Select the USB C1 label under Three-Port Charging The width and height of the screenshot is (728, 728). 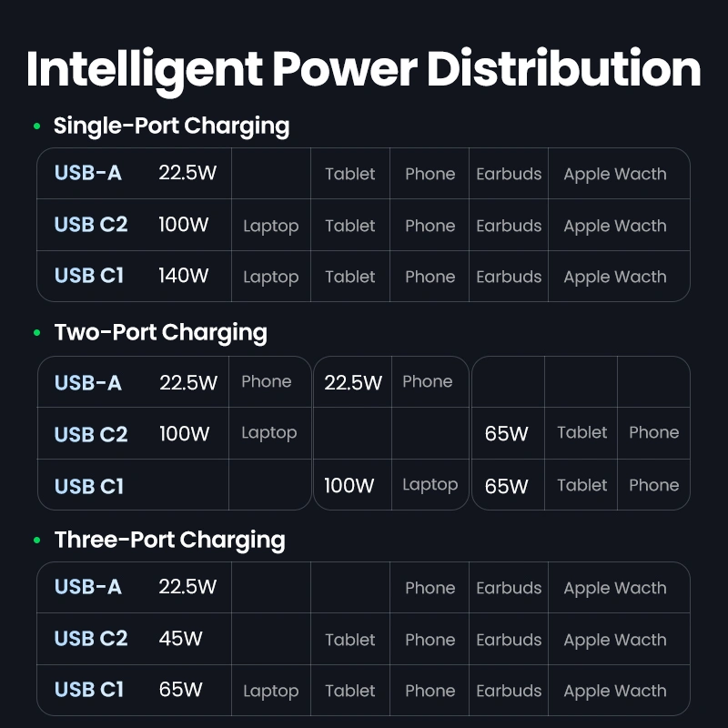point(89,690)
